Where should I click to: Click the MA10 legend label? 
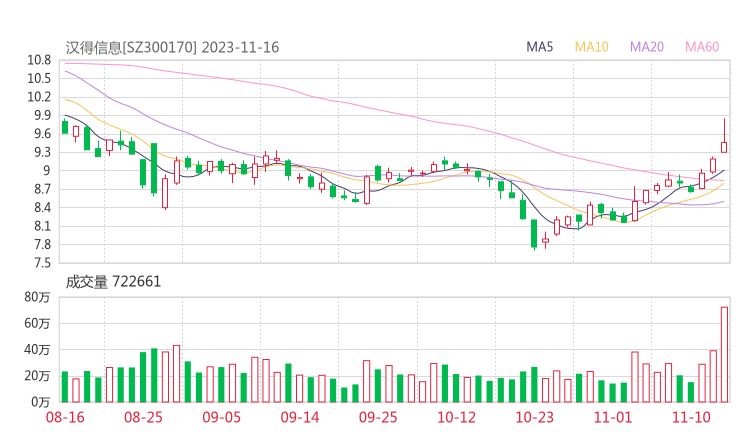tap(591, 47)
